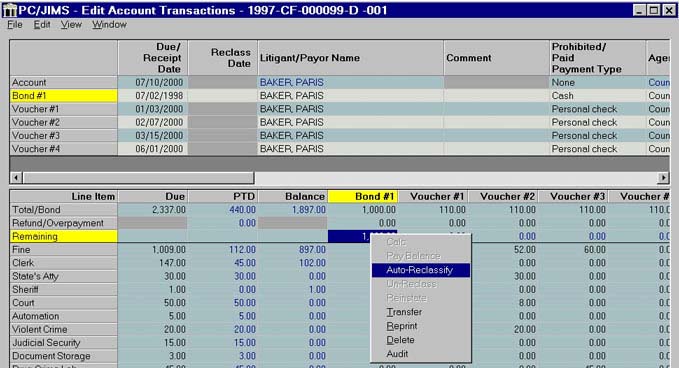Click the right scroll arrow of horizontal scrollbar
This screenshot has height=368, width=679.
663,178
